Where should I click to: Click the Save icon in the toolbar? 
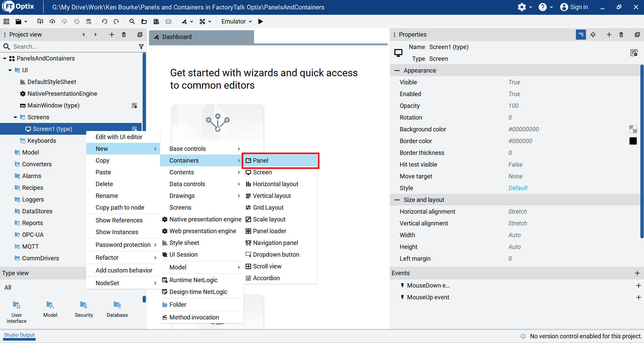18,22
